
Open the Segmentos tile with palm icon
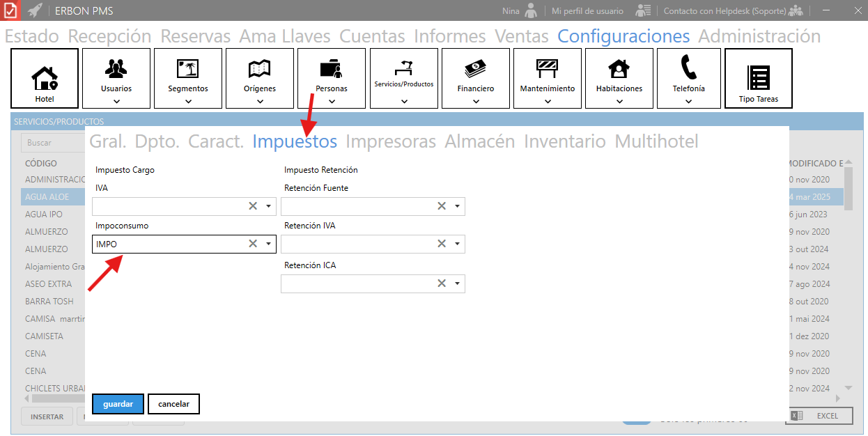coord(188,78)
